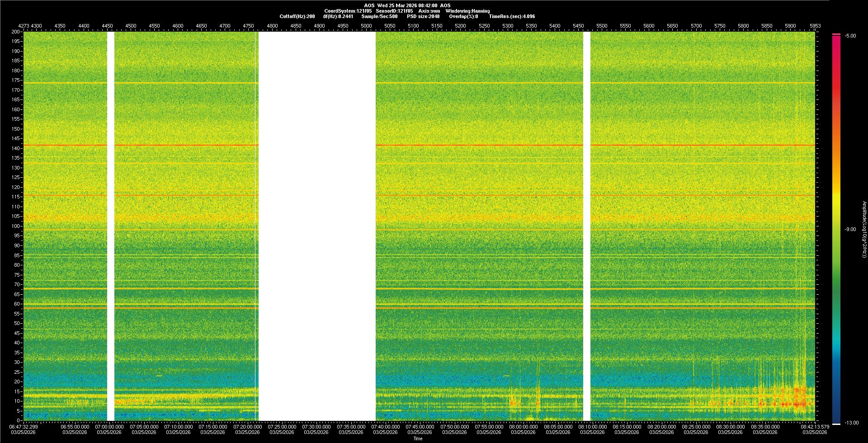Click the -9.00 amplitude color scale label

pyautogui.click(x=850, y=230)
